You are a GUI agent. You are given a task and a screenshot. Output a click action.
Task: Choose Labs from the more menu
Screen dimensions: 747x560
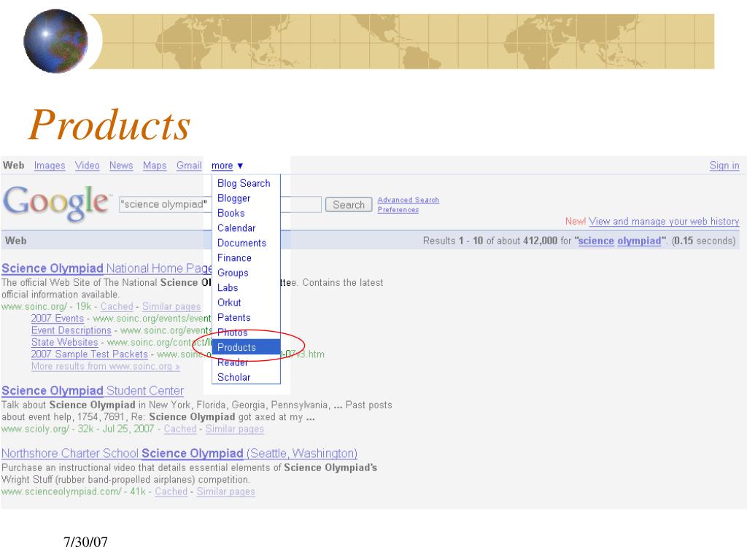(228, 287)
